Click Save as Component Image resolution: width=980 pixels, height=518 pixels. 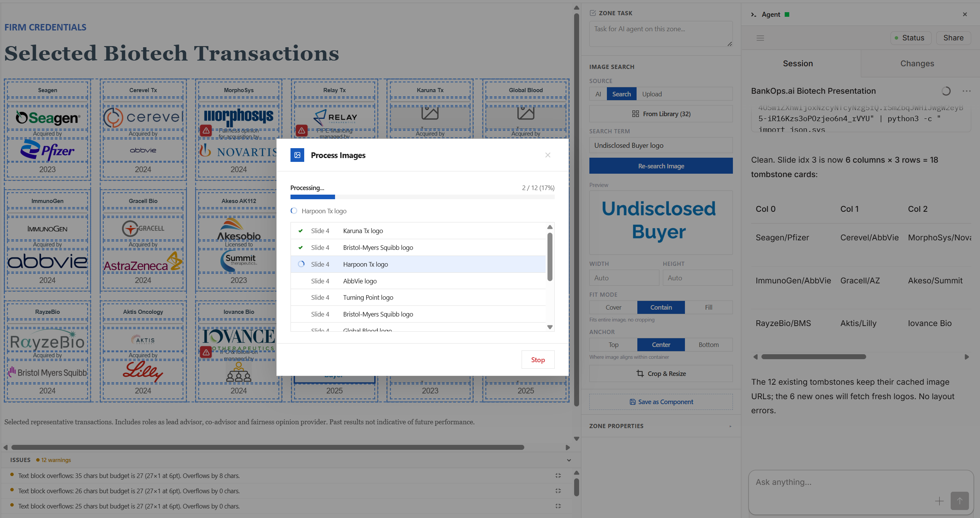coord(661,402)
